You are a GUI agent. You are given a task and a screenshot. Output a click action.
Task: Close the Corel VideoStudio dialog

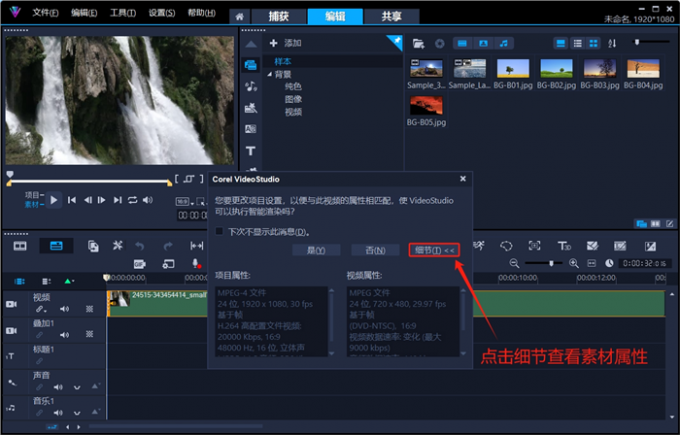463,179
